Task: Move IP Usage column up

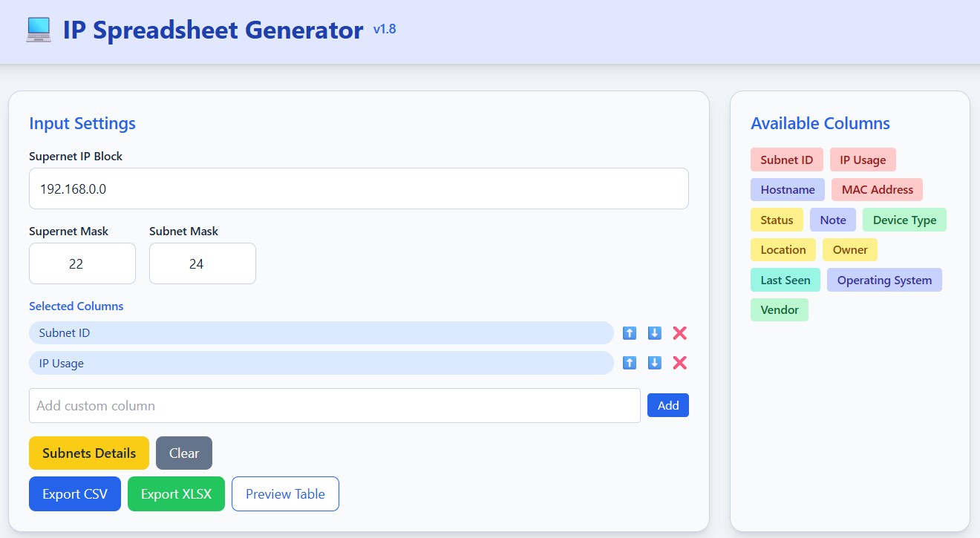Action: 630,363
